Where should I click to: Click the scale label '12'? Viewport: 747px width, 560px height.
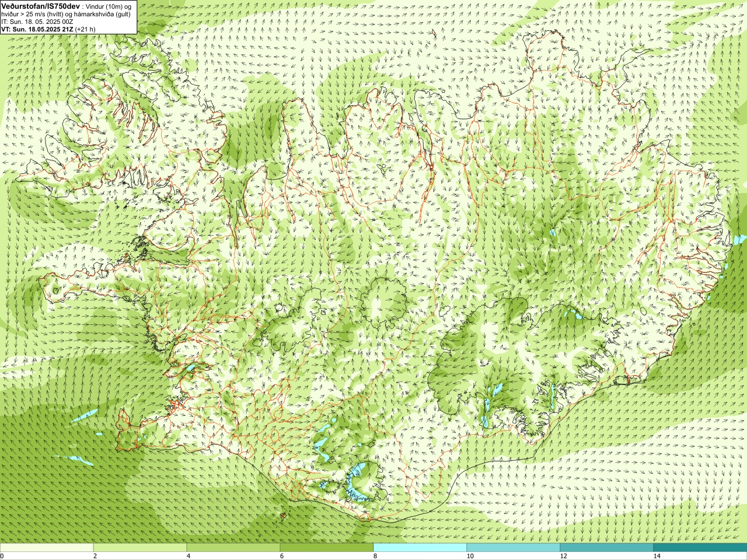(563, 556)
